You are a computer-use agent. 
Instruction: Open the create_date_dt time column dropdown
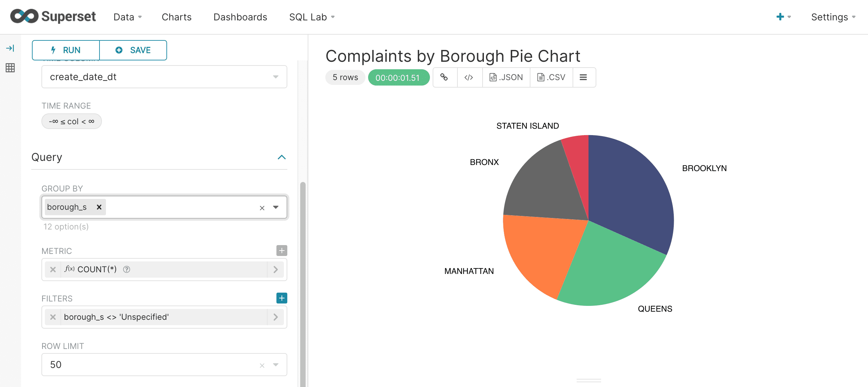[164, 77]
